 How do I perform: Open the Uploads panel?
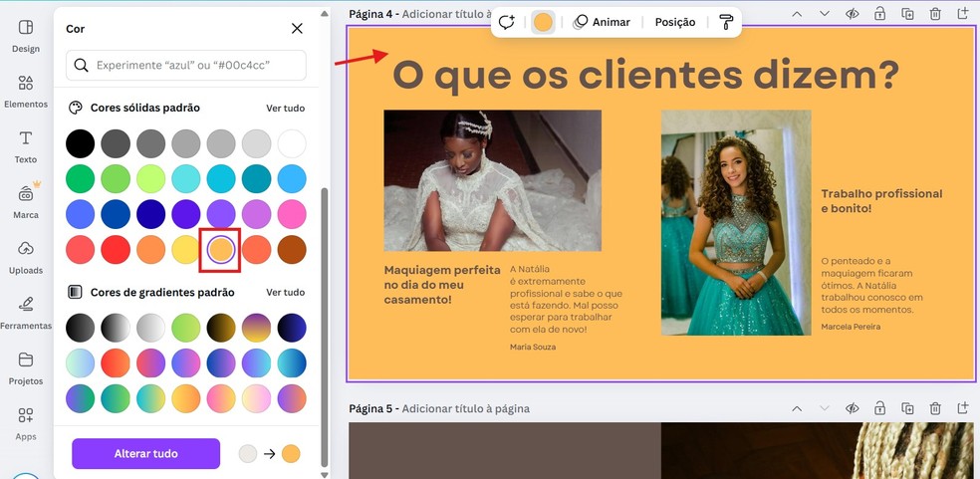26,256
